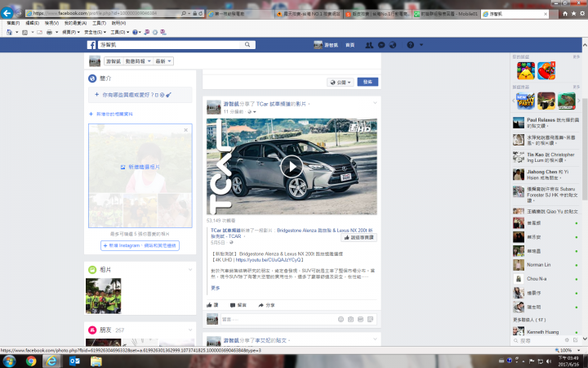
Task: Click the comment input field
Action: (x=278, y=319)
